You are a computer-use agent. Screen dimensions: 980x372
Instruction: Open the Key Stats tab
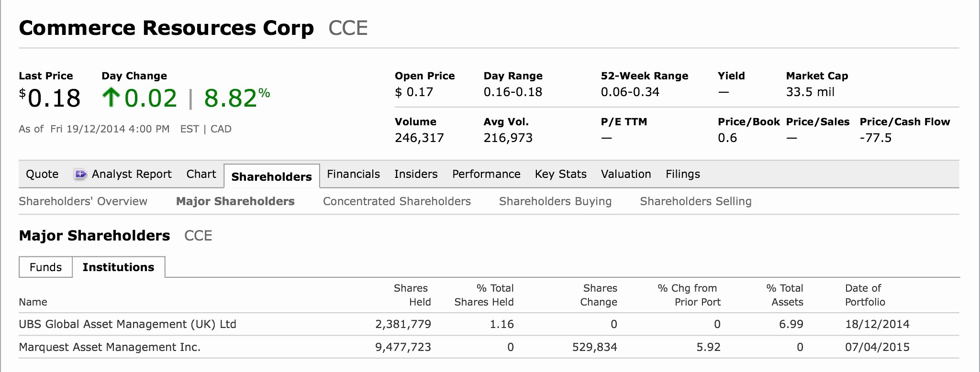(x=560, y=174)
